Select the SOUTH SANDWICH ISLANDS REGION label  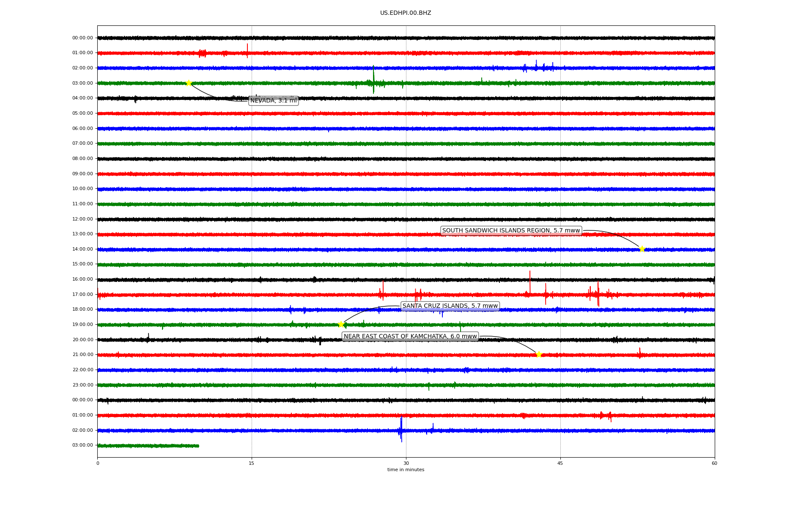click(x=511, y=231)
